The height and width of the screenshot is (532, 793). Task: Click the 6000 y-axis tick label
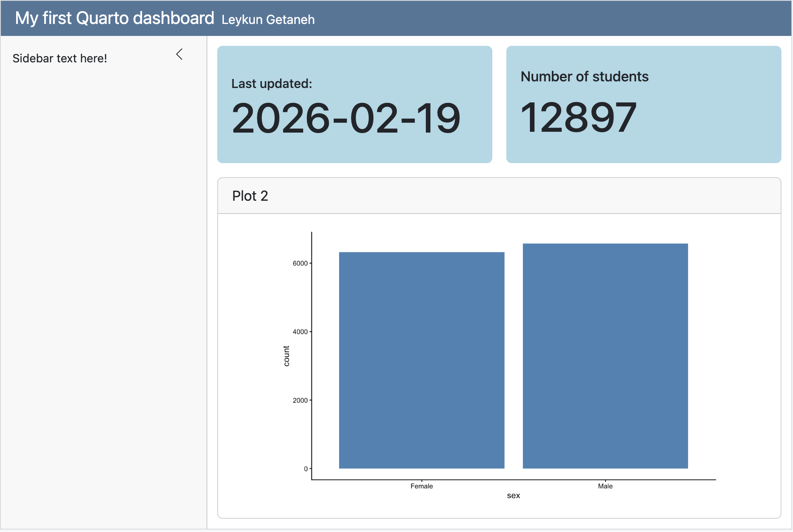(300, 264)
